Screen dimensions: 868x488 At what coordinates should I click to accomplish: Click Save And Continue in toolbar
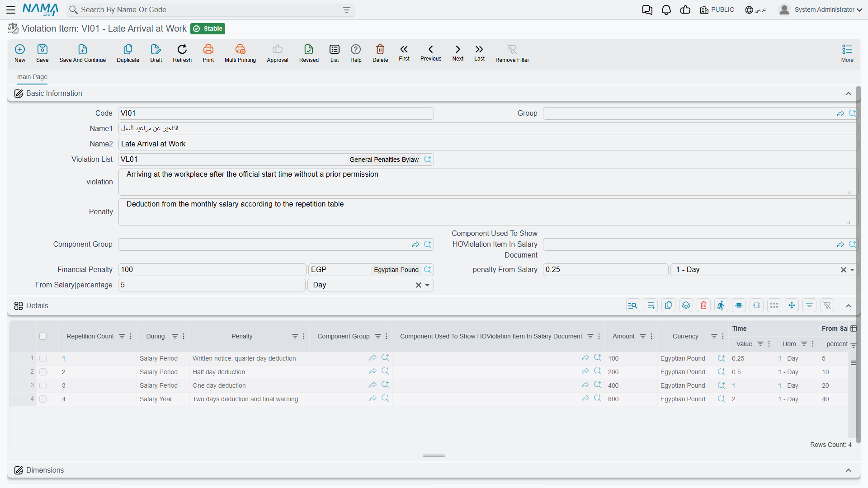coord(83,53)
